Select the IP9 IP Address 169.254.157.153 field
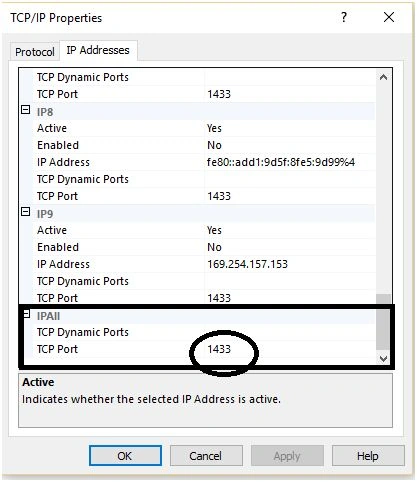This screenshot has height=482, width=417. click(289, 264)
